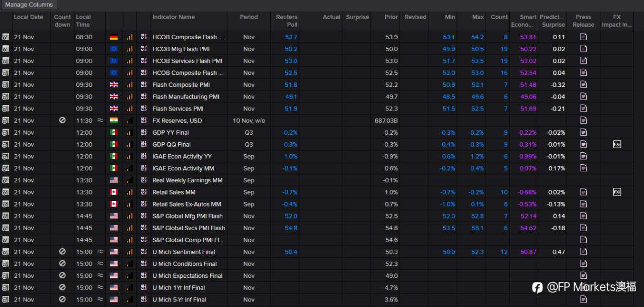This screenshot has width=644, height=307.
Task: Click the Count column header
Action: click(x=499, y=17)
